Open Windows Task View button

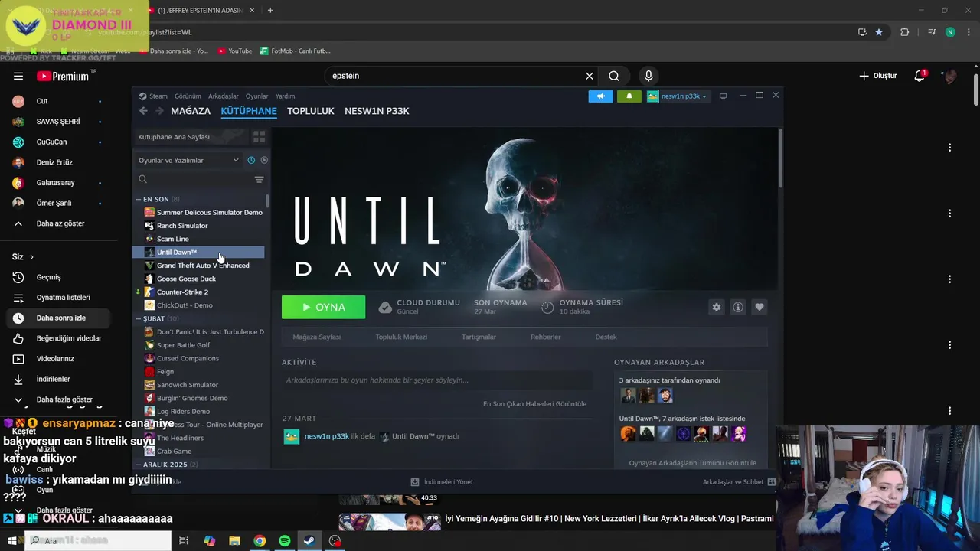184,540
